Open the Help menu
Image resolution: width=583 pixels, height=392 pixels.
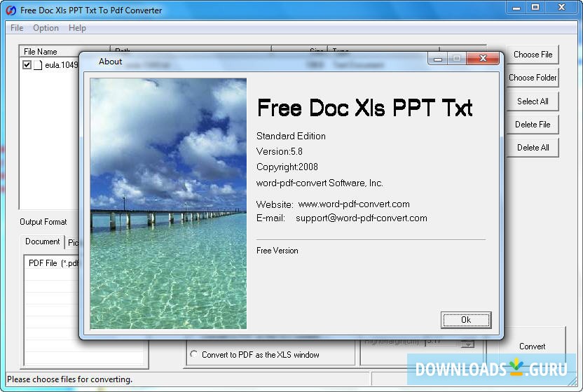pyautogui.click(x=77, y=28)
